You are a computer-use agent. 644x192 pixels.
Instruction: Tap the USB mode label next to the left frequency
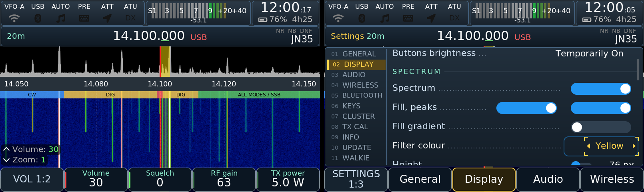[x=199, y=37]
